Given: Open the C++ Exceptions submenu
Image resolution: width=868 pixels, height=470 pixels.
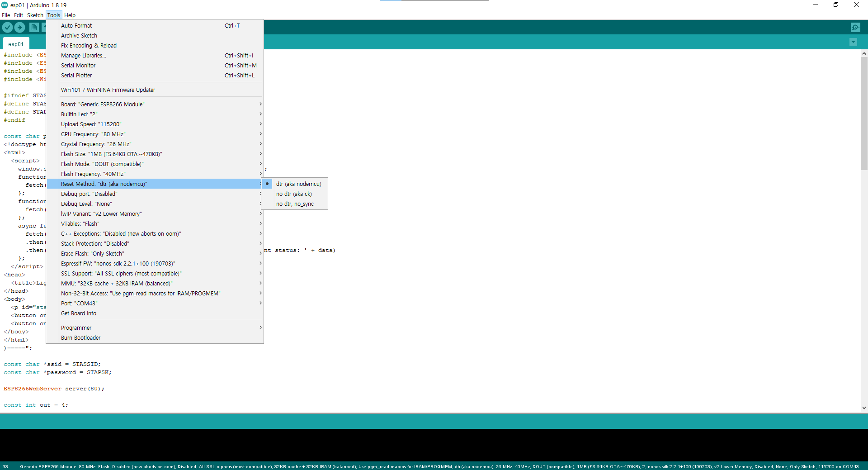Looking at the screenshot, I should tap(155, 234).
